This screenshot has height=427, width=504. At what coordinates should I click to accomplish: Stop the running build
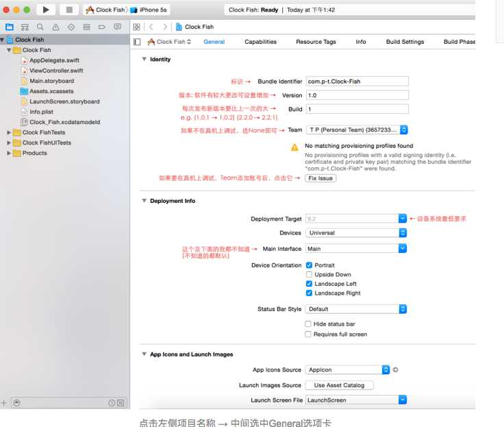[x=69, y=10]
